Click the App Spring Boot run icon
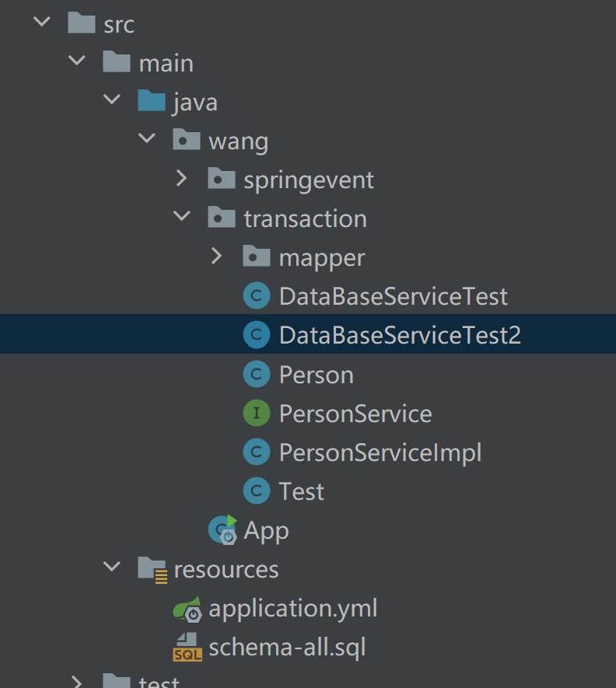Image resolution: width=616 pixels, height=688 pixels. [x=222, y=530]
